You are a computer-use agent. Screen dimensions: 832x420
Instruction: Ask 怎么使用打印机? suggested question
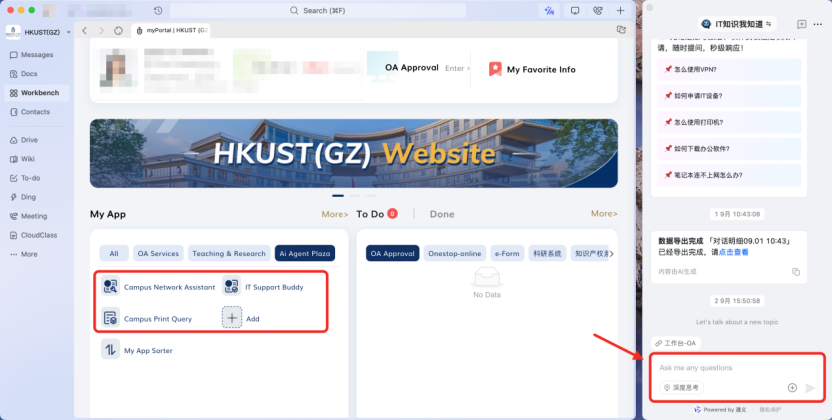pyautogui.click(x=729, y=122)
